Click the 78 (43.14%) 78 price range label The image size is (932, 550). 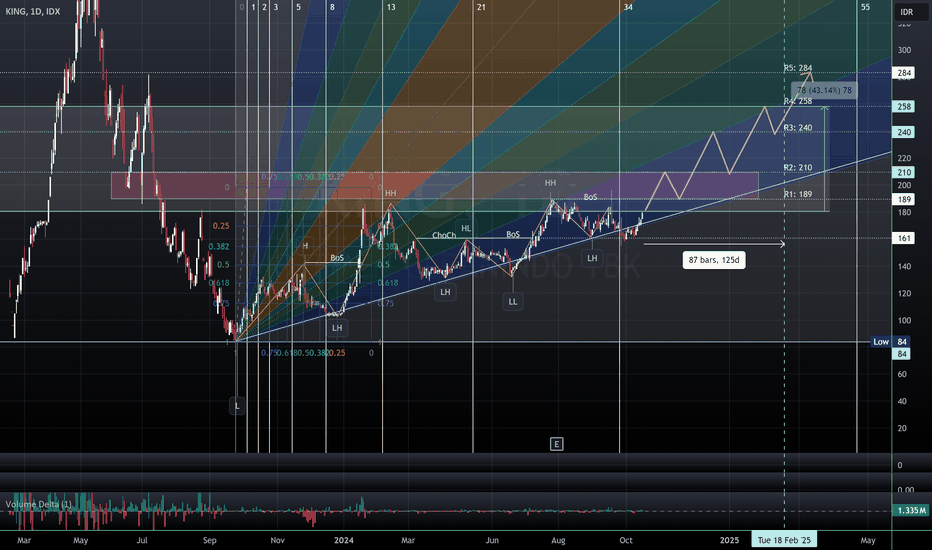tap(824, 90)
